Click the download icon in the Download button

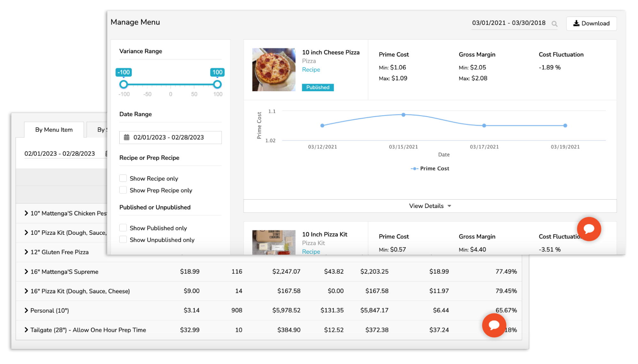[x=576, y=23]
